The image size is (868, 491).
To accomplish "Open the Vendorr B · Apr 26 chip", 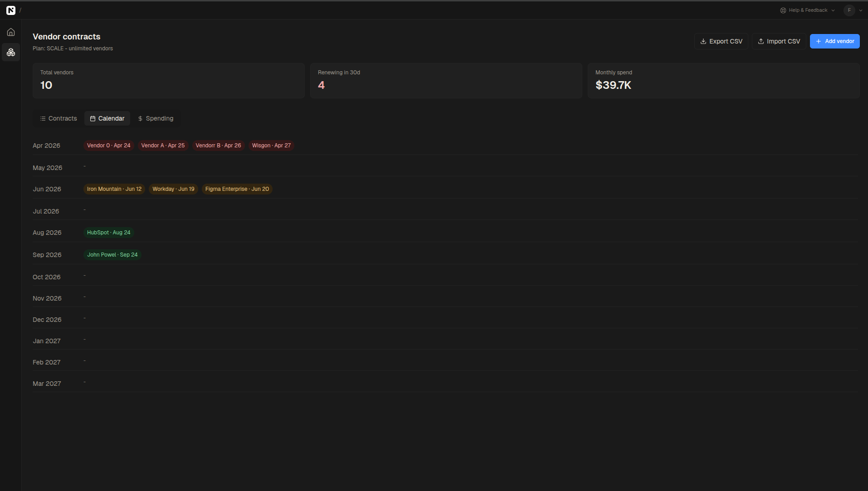I will 218,146.
